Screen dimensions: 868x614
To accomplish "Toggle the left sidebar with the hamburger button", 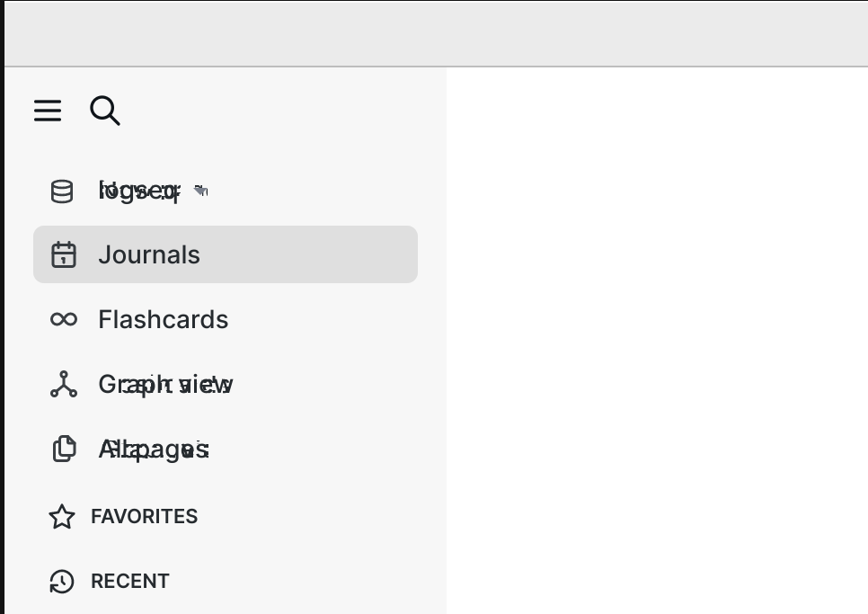I will click(x=47, y=111).
